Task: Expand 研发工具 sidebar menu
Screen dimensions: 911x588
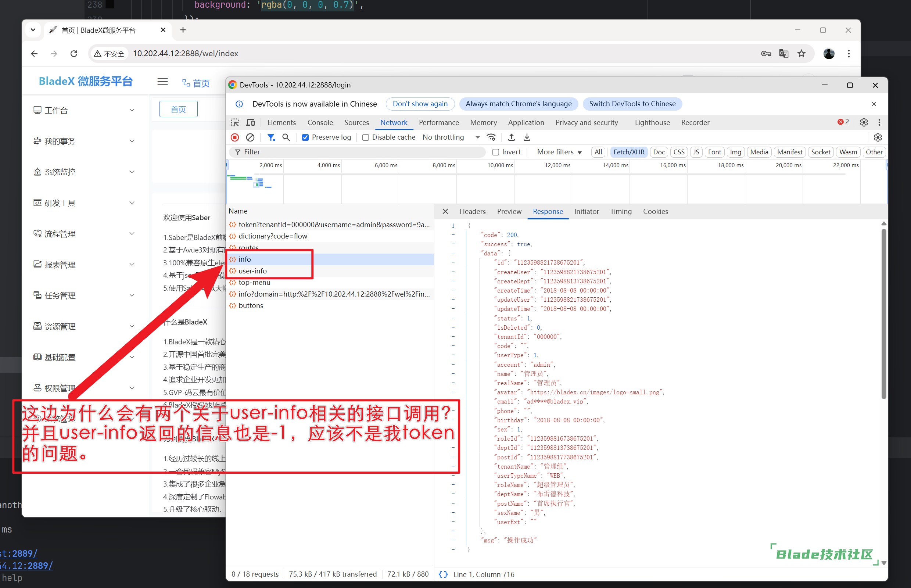Action: click(84, 203)
